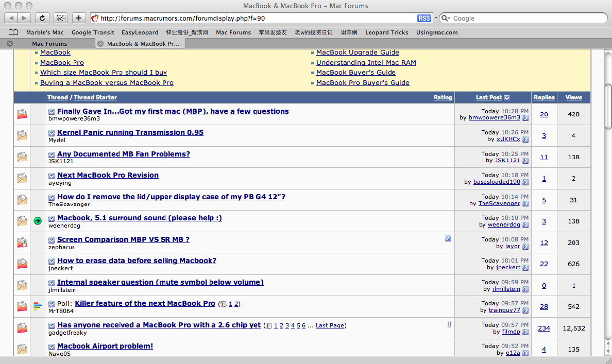
Task: Open How to erase data before selling Macbook
Action: tap(137, 261)
